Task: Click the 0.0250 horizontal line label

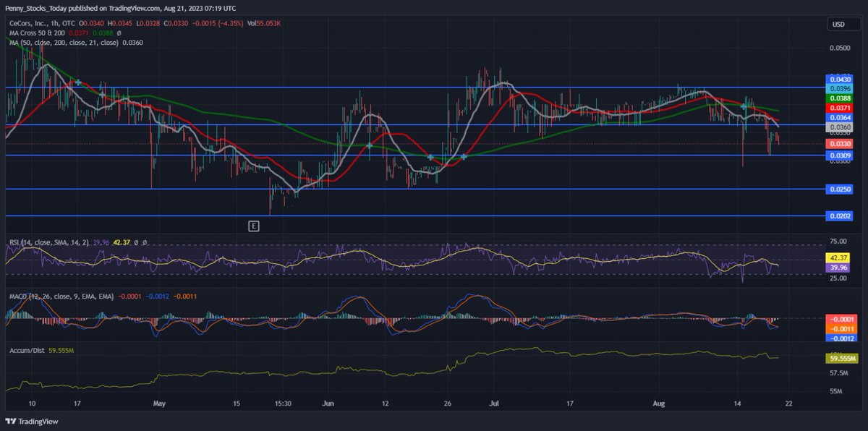Action: click(840, 189)
